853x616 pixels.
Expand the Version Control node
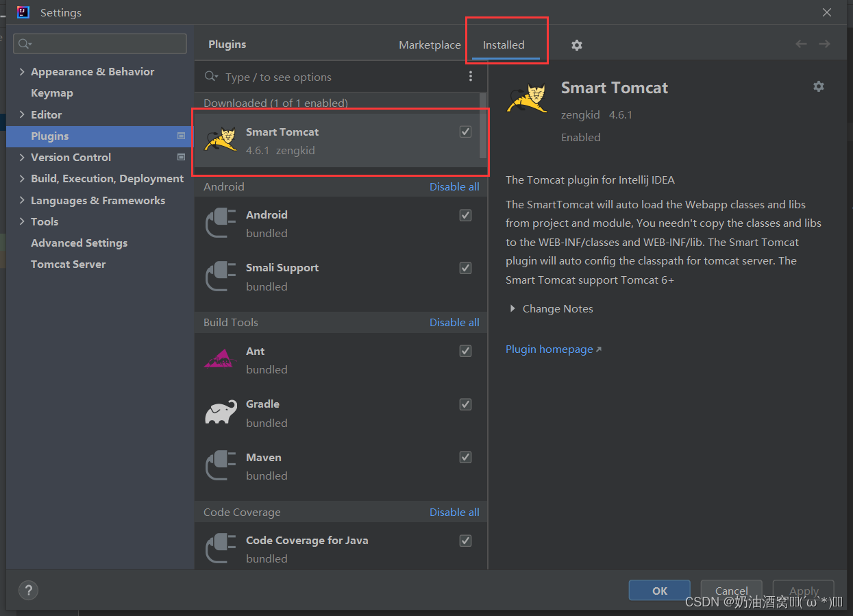tap(22, 157)
